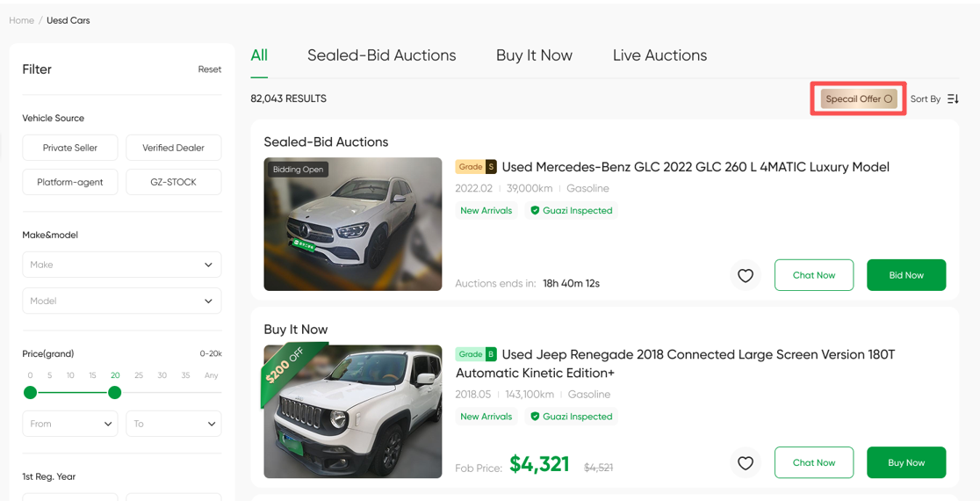Click the Sort By sorting icon
980x501 pixels.
[x=953, y=99]
